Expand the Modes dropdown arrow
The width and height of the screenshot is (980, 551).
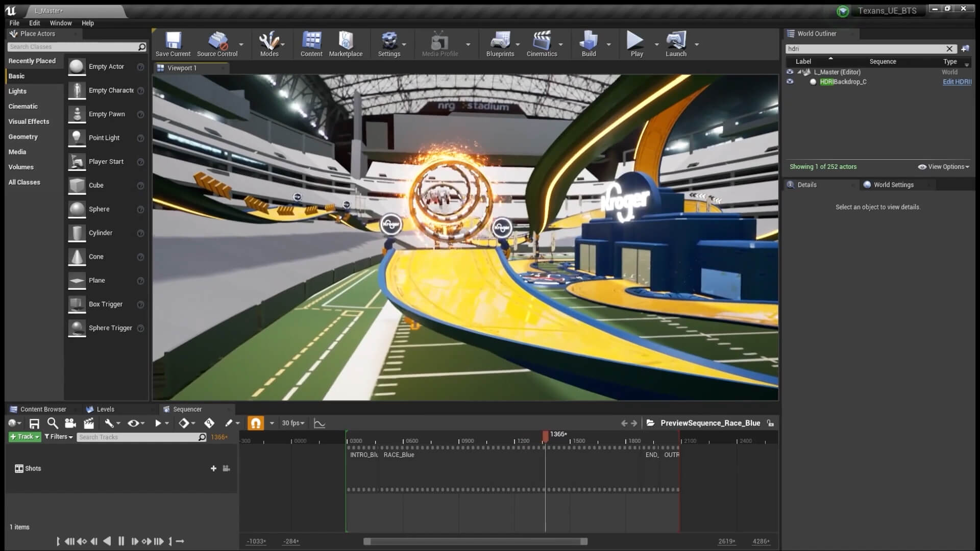[282, 44]
